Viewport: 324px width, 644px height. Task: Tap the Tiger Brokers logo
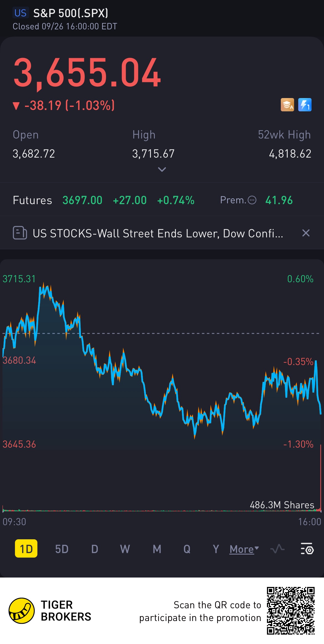point(22,610)
